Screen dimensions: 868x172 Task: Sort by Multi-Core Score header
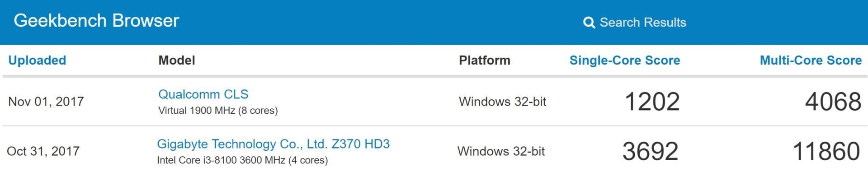811,60
